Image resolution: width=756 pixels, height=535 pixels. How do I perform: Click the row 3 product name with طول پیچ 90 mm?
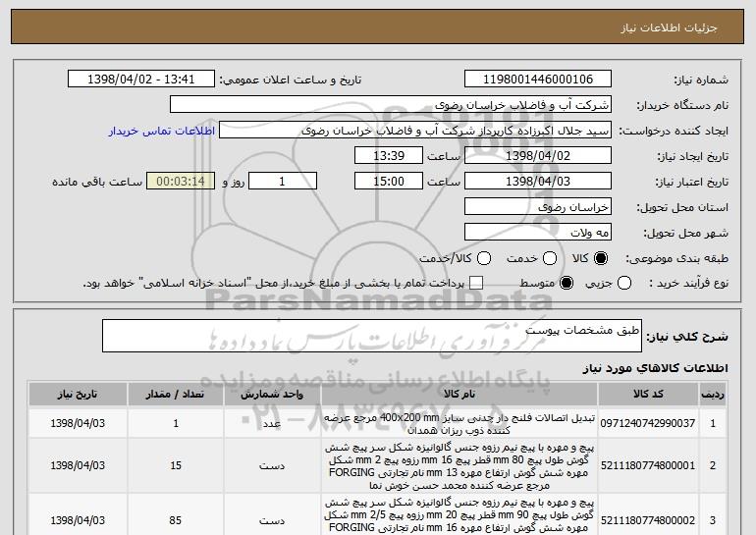click(x=459, y=515)
